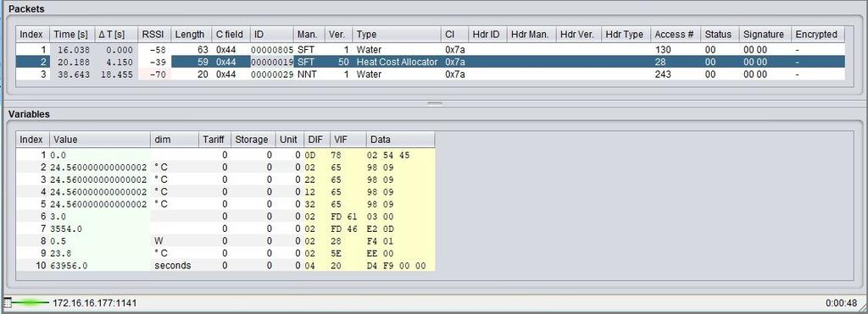
Task: Click the Δ T [s] column header
Action: click(x=115, y=34)
